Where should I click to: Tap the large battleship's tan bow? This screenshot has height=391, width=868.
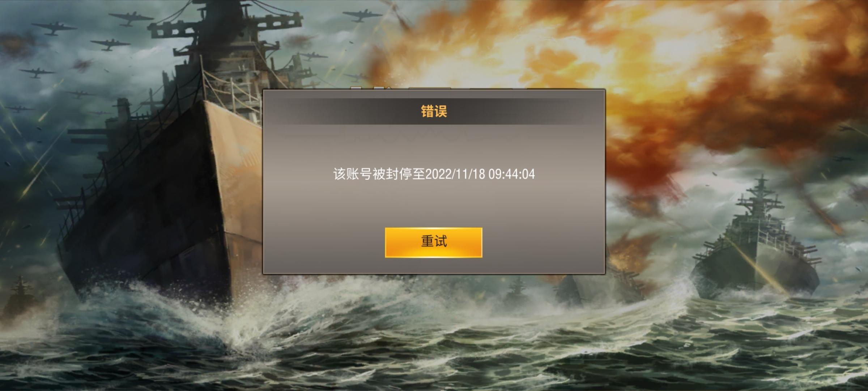(x=235, y=174)
